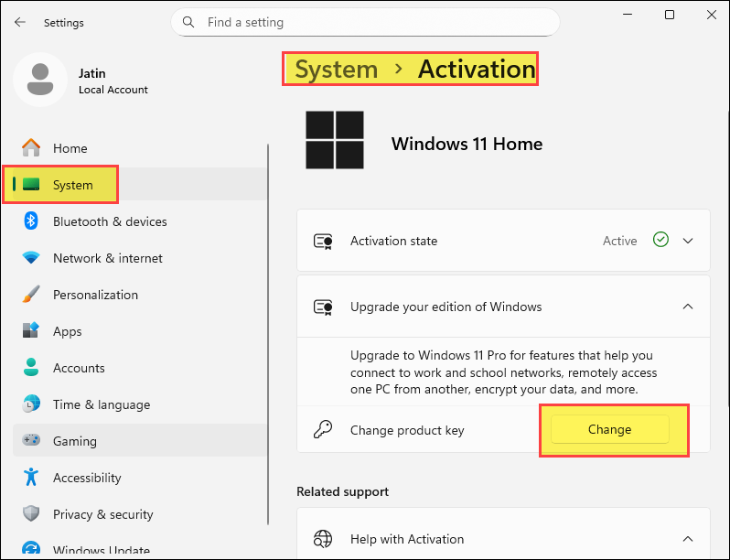
Task: Maximize the Settings window
Action: point(670,15)
